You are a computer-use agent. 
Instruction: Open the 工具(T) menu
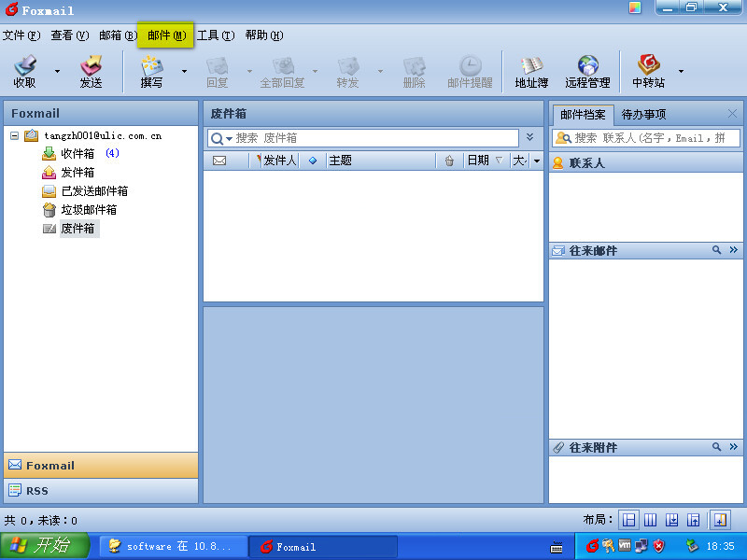(x=215, y=35)
